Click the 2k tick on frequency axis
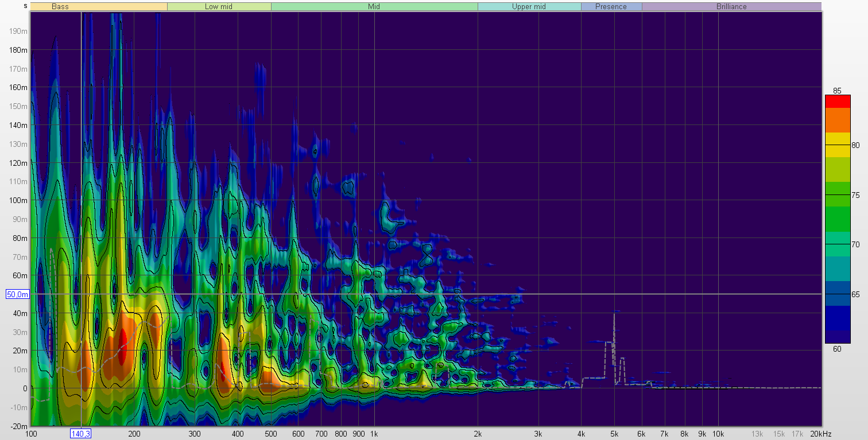Image resolution: width=868 pixels, height=440 pixels. (x=478, y=434)
